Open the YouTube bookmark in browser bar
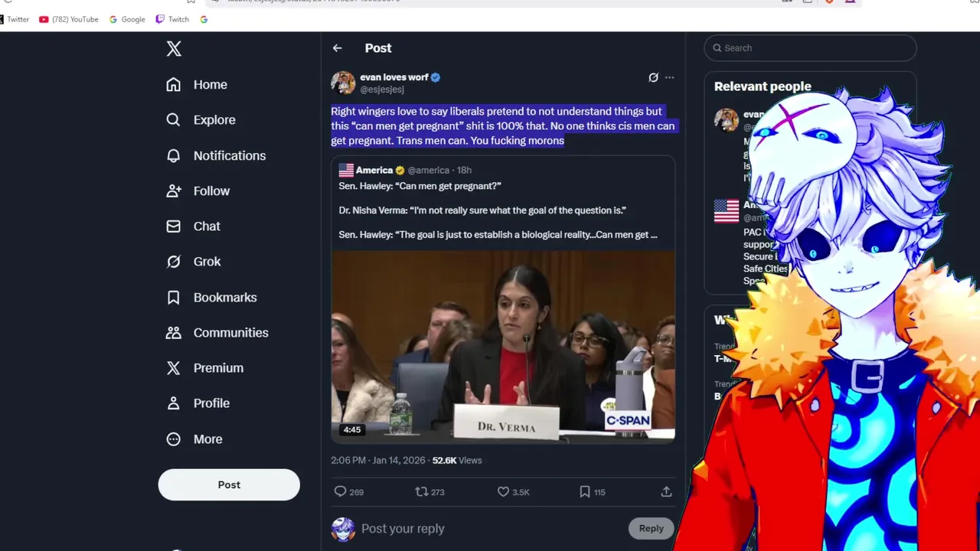The width and height of the screenshot is (980, 551). click(x=69, y=19)
